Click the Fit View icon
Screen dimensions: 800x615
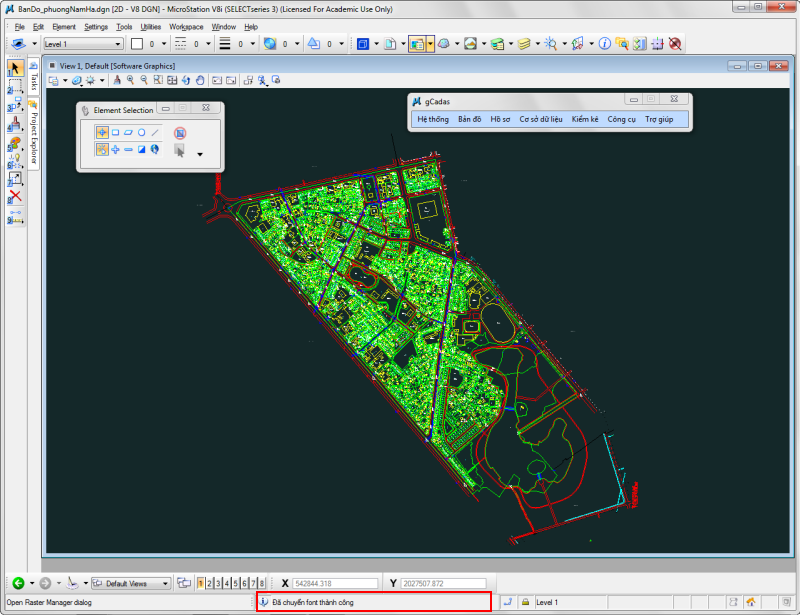[x=171, y=79]
